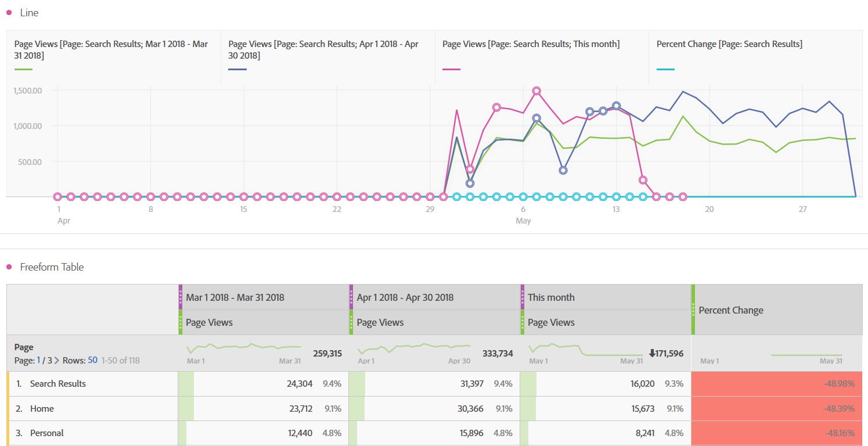Click green handle on Percent Change column
Screen dimensions: 868x446
[x=693, y=310]
